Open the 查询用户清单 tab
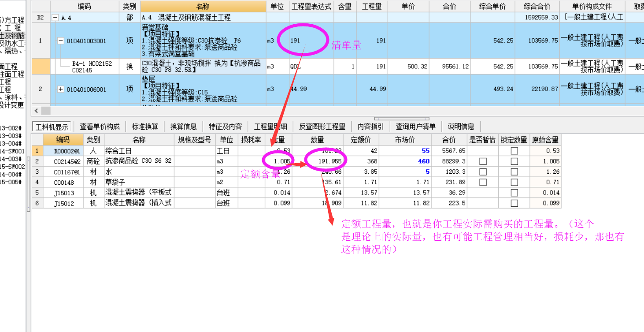 pos(415,127)
